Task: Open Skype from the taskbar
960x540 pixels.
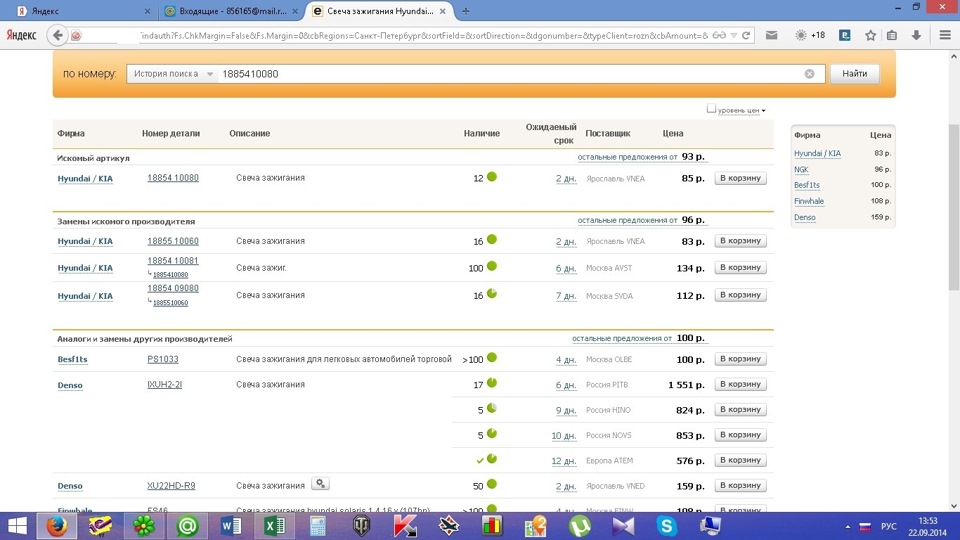Action: (666, 526)
